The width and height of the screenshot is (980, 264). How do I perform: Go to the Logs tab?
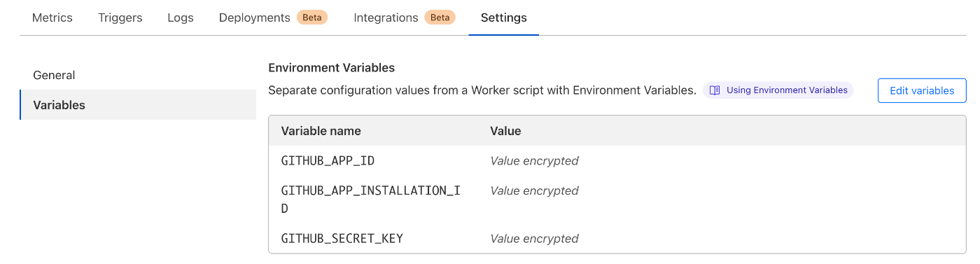click(181, 18)
